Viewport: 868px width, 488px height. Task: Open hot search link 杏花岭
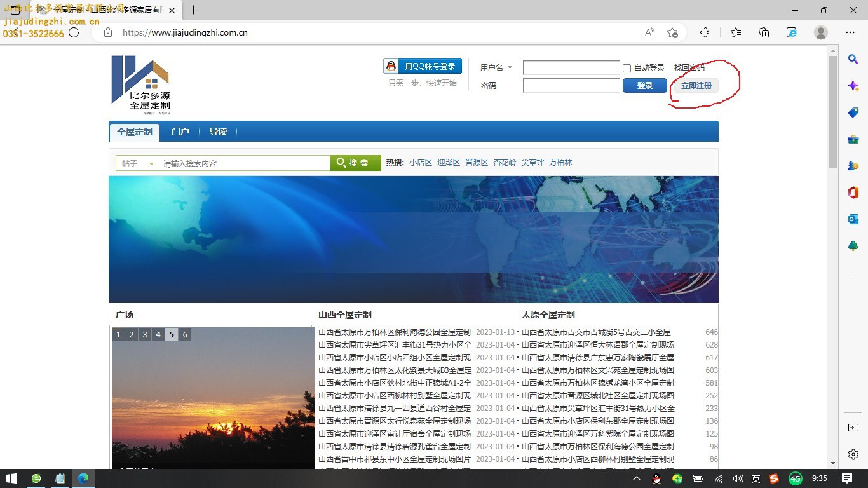[x=505, y=163]
